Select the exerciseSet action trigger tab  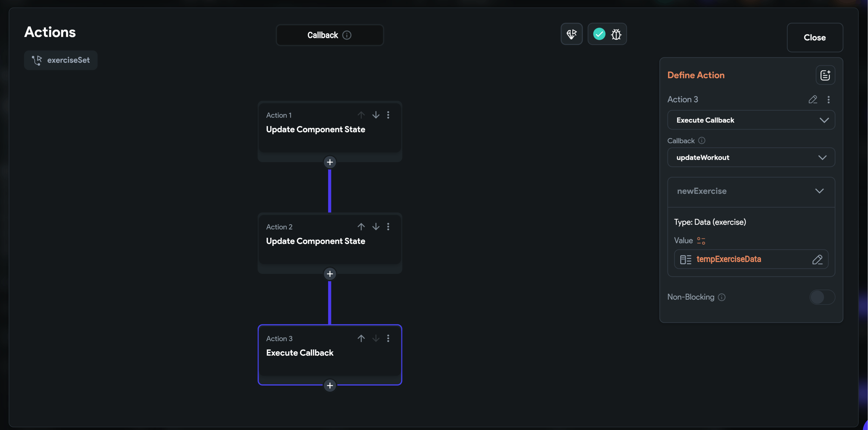(x=61, y=60)
